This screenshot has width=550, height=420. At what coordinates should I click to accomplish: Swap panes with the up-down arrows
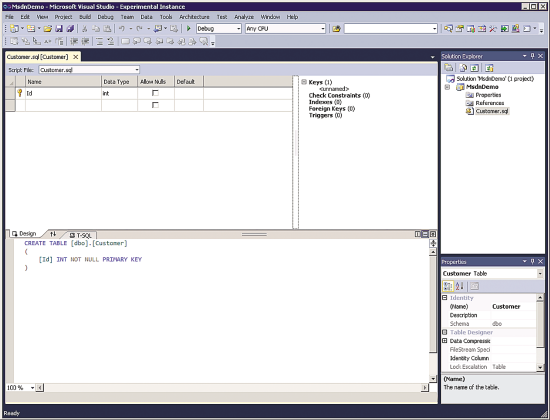tap(53, 234)
